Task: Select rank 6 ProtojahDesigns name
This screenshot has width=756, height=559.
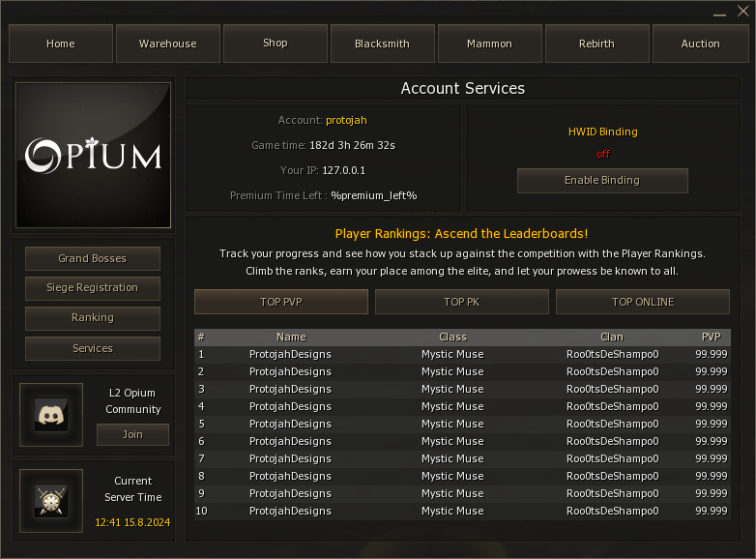Action: [290, 441]
